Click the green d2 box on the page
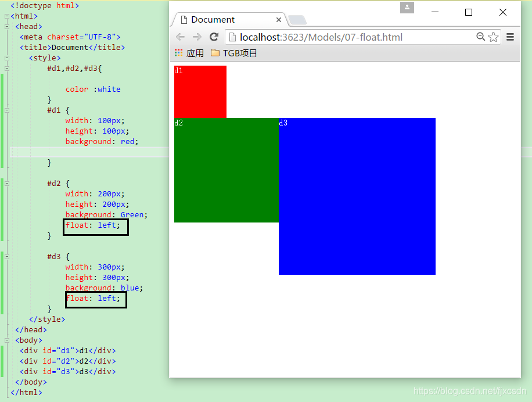This screenshot has width=532, height=402. click(227, 170)
